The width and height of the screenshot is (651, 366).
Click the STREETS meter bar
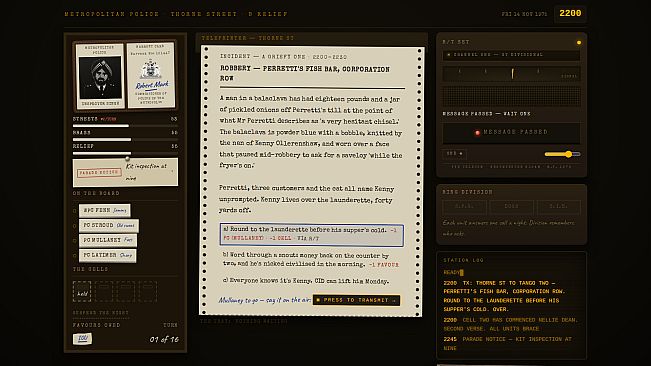point(125,126)
